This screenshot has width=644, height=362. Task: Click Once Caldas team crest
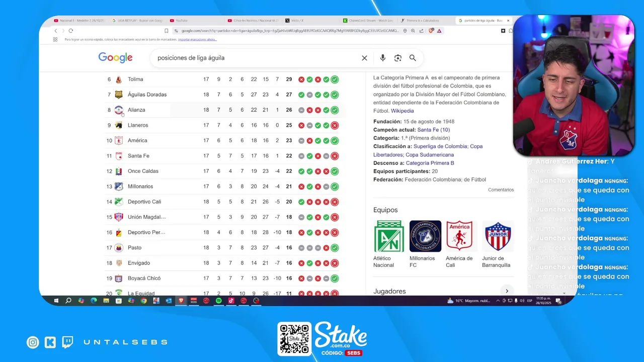pyautogui.click(x=119, y=171)
